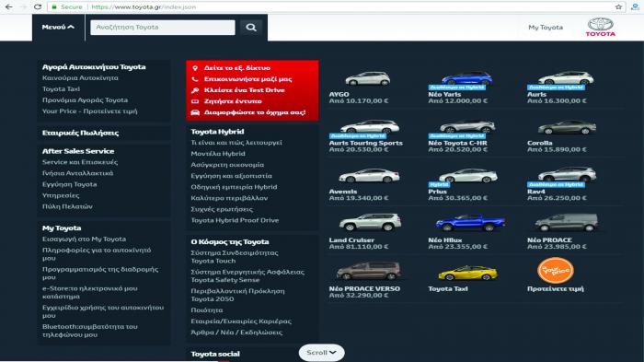The image size is (644, 362).
Task: Click Δείτε το εξ. δίκτυο link
Action: 237,68
